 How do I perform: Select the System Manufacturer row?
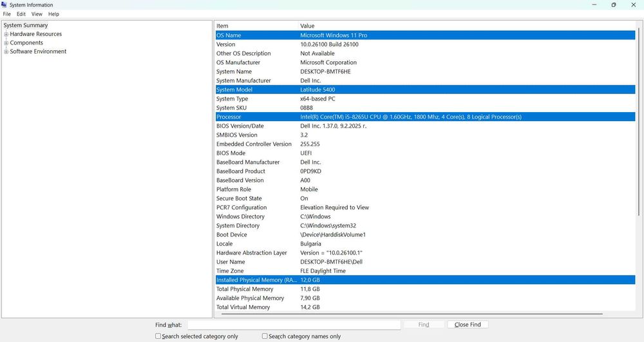click(x=426, y=81)
